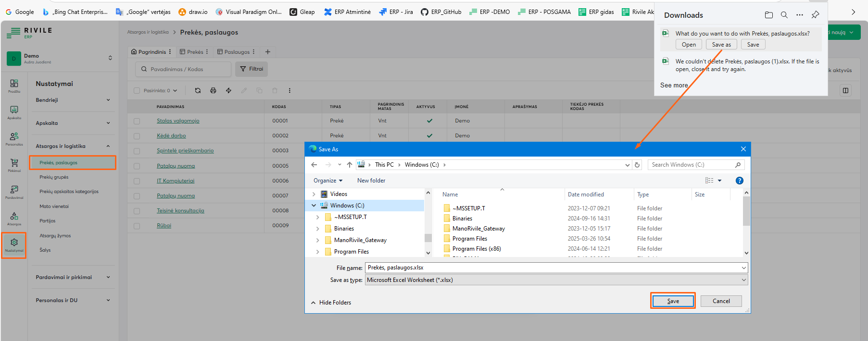Select Prekių grupės in settings menu
Image resolution: width=868 pixels, height=341 pixels.
[54, 177]
